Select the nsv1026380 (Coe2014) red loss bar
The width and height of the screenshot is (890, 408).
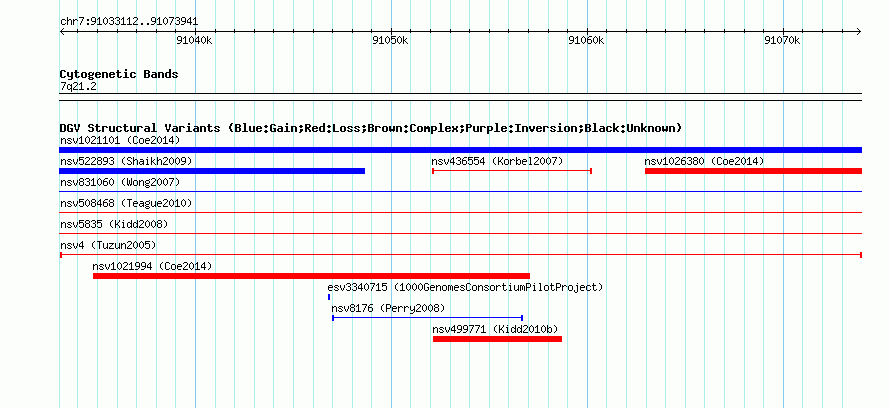coord(753,171)
